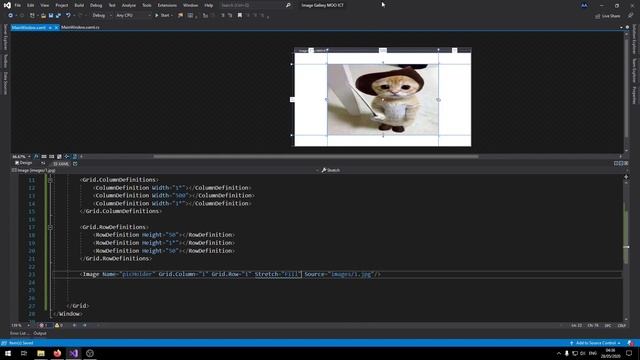Open the Properties side panel tab

click(634, 95)
